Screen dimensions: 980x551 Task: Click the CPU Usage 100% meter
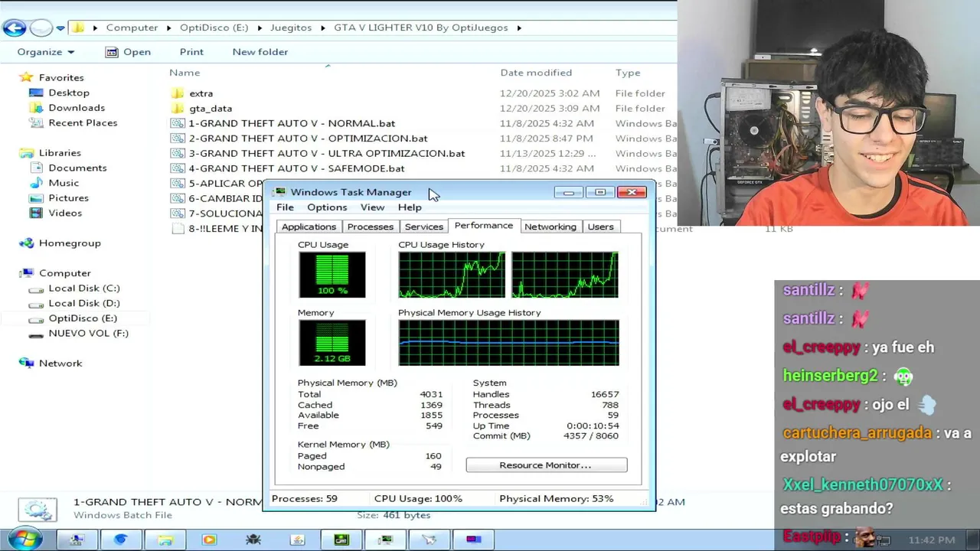[332, 274]
